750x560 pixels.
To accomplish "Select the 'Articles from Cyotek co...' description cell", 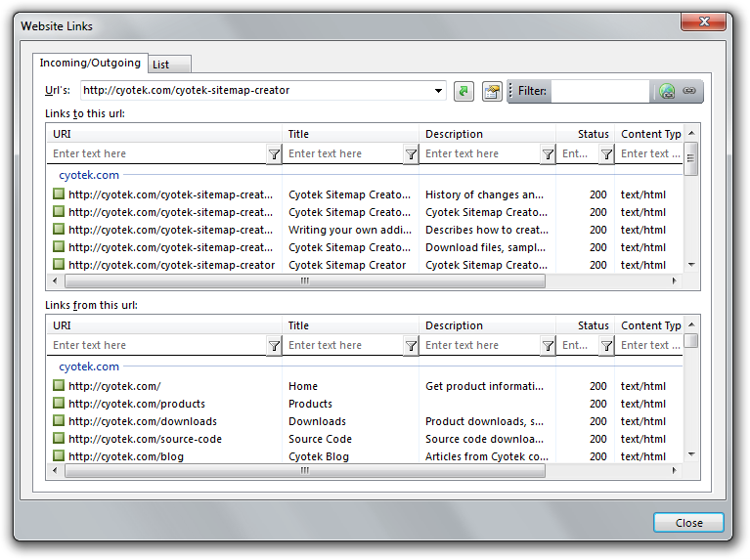I will (487, 456).
